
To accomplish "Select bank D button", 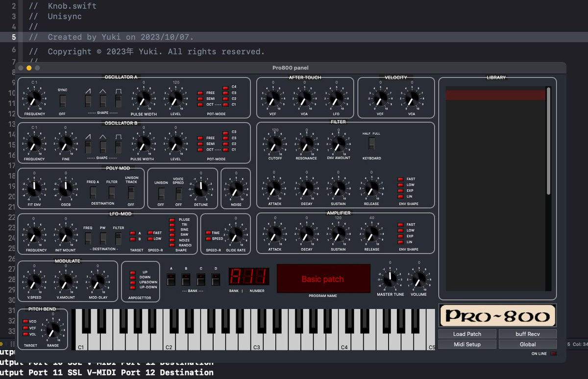I will pyautogui.click(x=216, y=280).
